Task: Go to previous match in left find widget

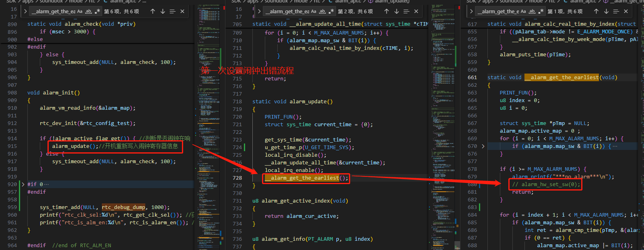Action: point(153,11)
